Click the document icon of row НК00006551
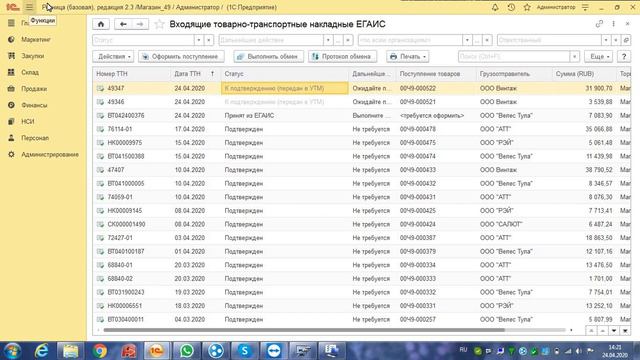The image size is (640, 360). coord(100,306)
